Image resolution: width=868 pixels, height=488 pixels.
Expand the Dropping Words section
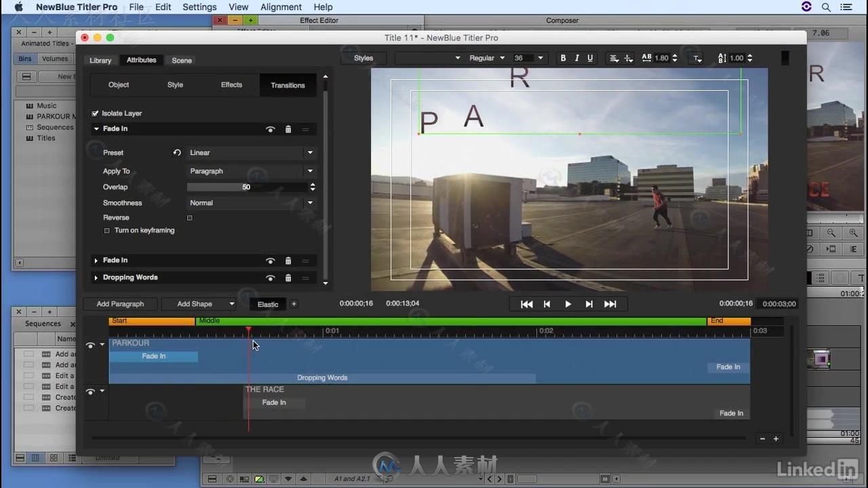pyautogui.click(x=96, y=277)
